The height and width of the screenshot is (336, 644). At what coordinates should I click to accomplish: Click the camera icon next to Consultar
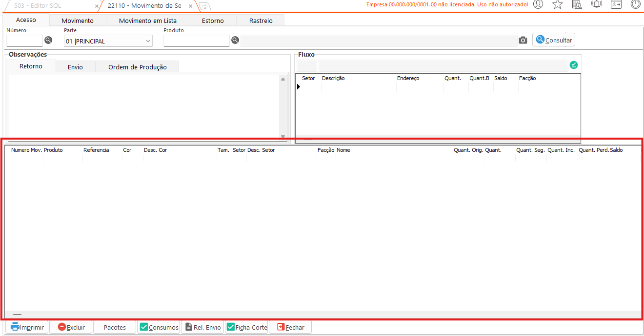pyautogui.click(x=523, y=41)
